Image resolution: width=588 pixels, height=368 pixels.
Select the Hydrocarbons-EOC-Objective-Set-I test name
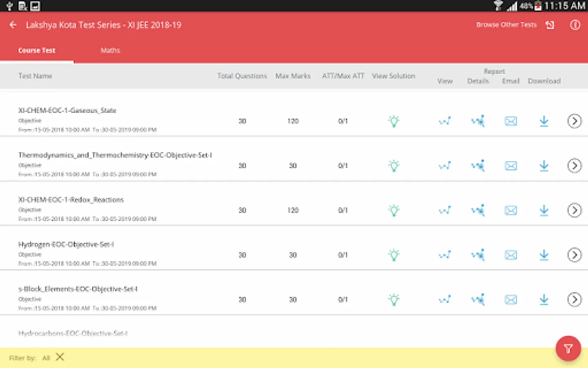pyautogui.click(x=73, y=333)
